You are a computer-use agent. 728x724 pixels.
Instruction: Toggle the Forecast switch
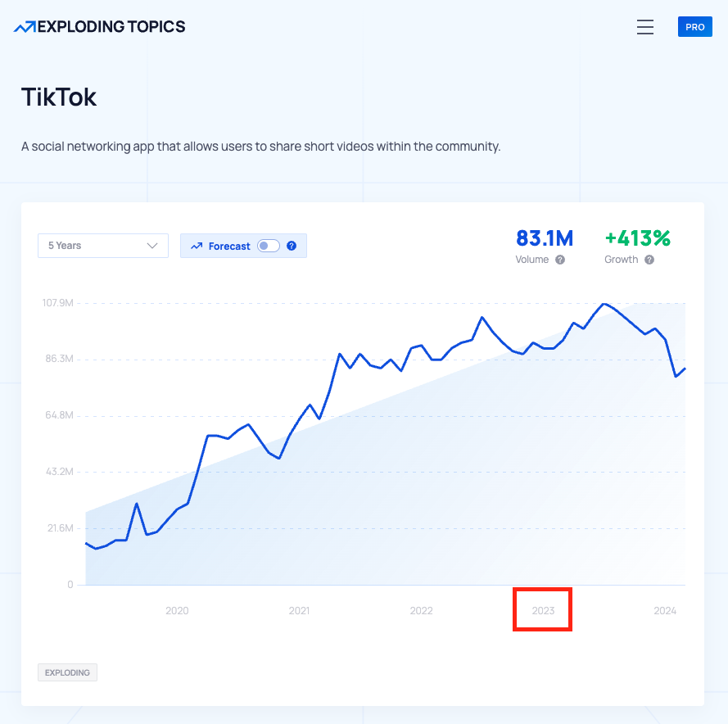(269, 246)
